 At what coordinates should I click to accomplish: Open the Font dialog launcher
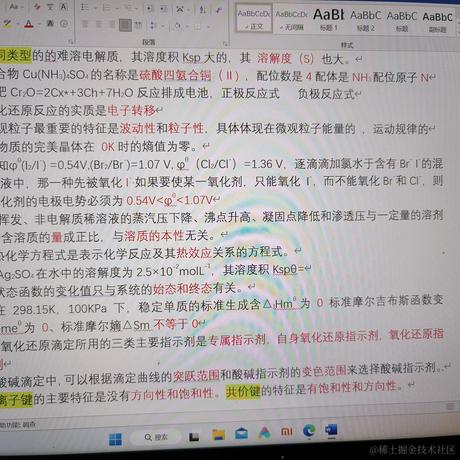[71, 41]
